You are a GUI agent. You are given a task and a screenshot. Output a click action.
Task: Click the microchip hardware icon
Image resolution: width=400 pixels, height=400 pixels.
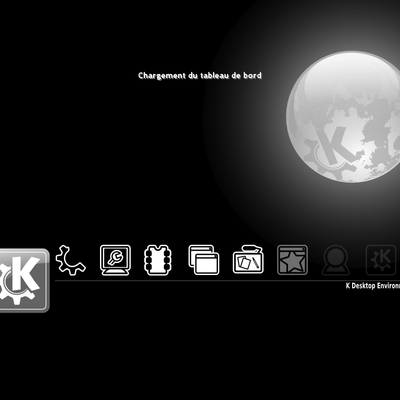(x=157, y=260)
